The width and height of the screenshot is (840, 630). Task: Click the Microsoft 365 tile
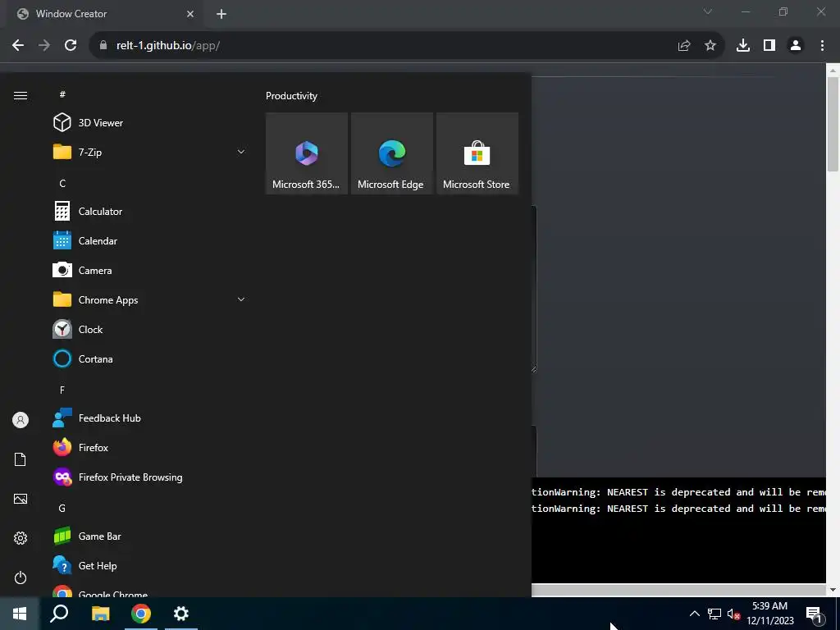pyautogui.click(x=307, y=153)
